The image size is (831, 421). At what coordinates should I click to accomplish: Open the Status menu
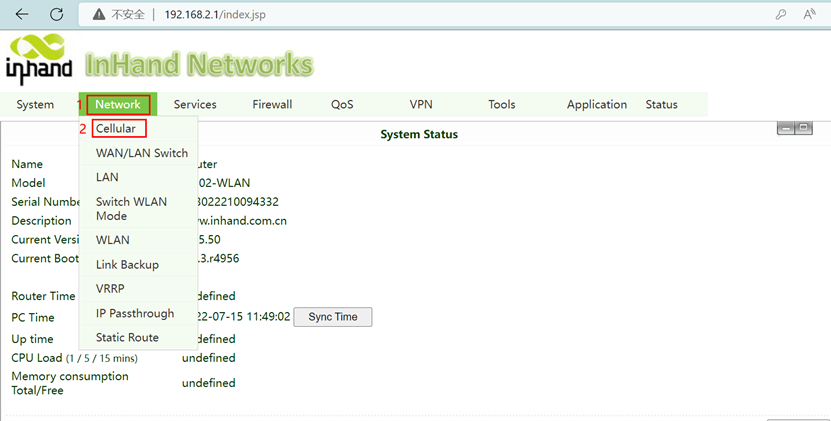click(x=661, y=104)
